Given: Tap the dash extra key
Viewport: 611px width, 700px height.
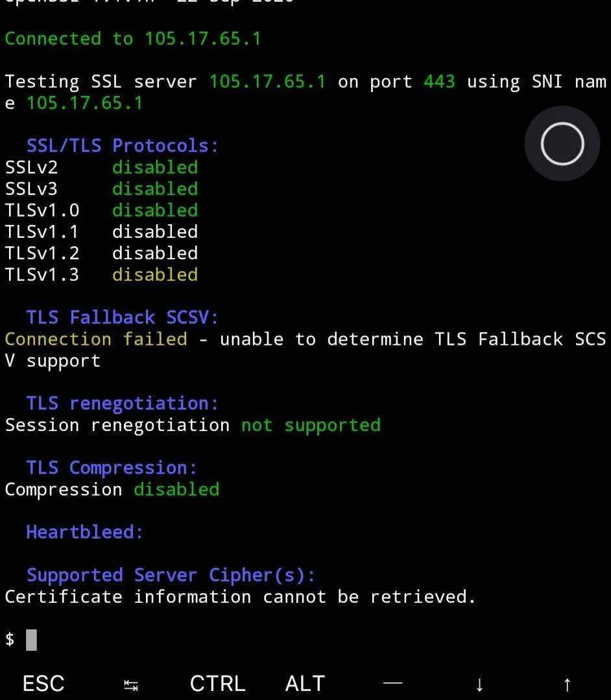Looking at the screenshot, I should tap(392, 682).
